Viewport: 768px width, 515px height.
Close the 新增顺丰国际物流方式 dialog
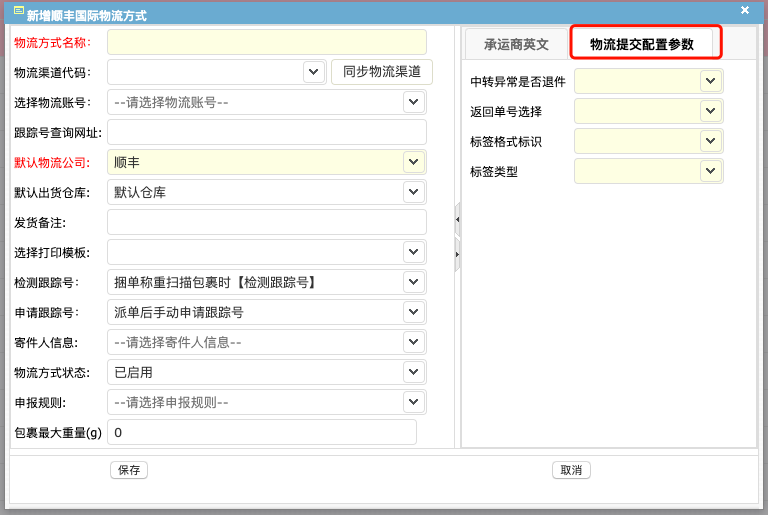point(745,10)
